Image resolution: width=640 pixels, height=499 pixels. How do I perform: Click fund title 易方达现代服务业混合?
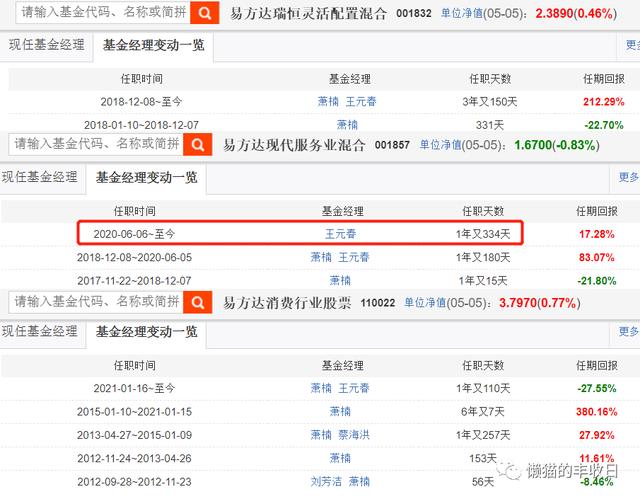294,145
